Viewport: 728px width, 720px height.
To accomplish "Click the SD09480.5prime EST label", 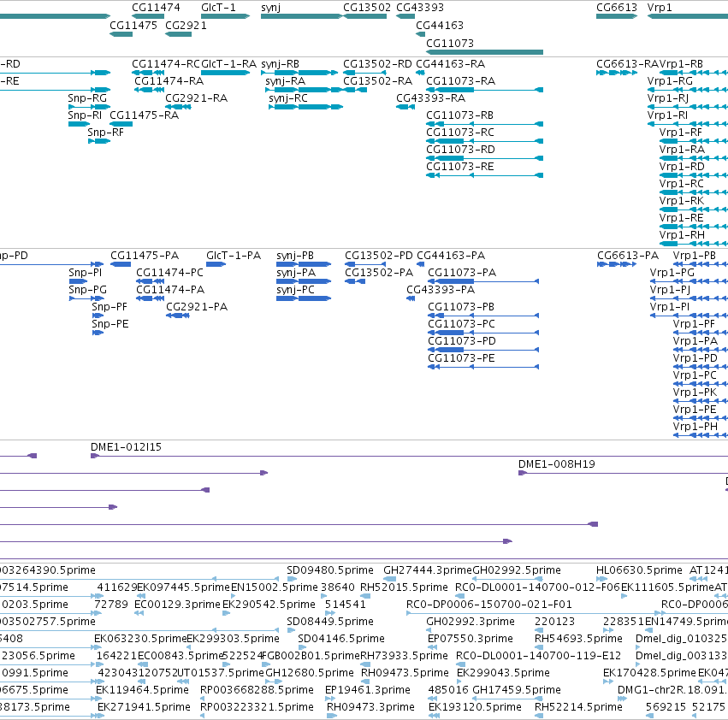I will tap(329, 570).
